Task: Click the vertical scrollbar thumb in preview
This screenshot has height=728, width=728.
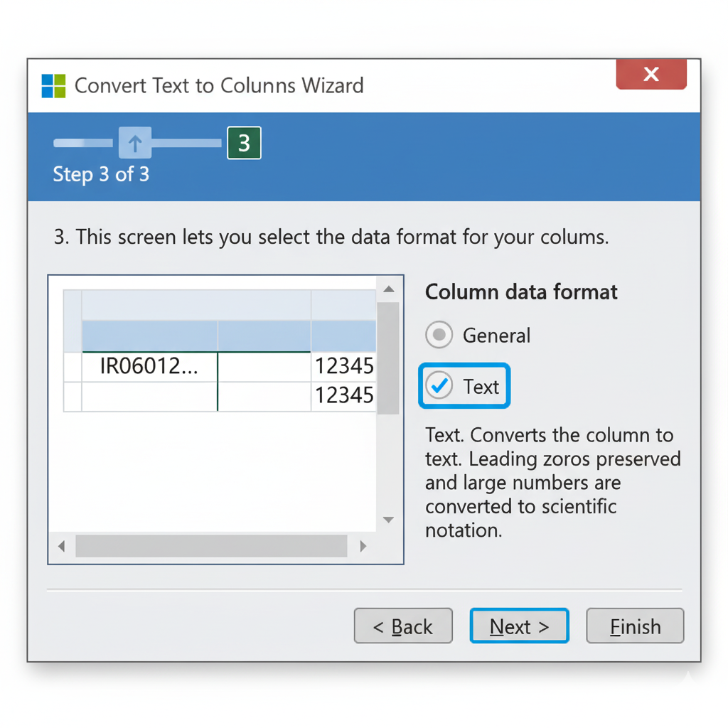Action: pos(387,358)
